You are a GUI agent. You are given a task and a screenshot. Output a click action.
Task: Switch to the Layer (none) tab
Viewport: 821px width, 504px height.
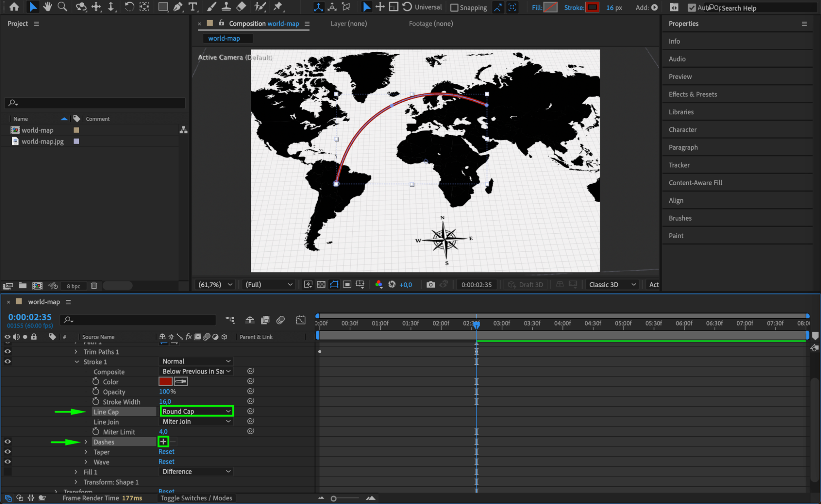[348, 23]
